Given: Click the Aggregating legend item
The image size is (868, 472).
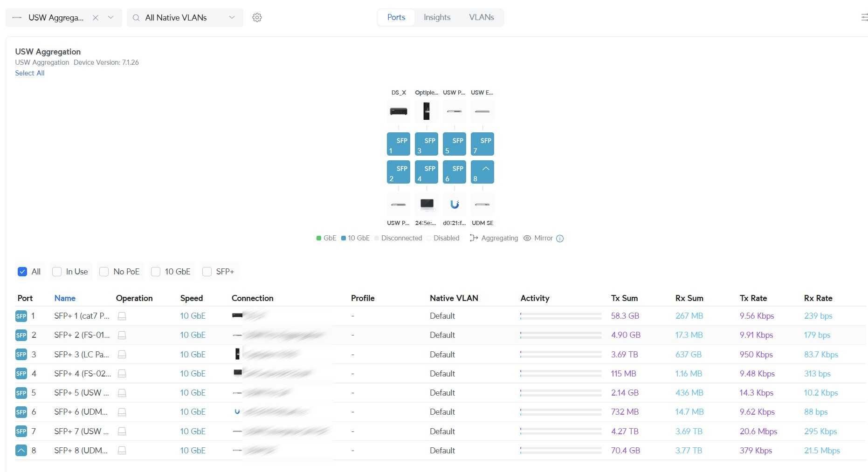Looking at the screenshot, I should coord(494,238).
